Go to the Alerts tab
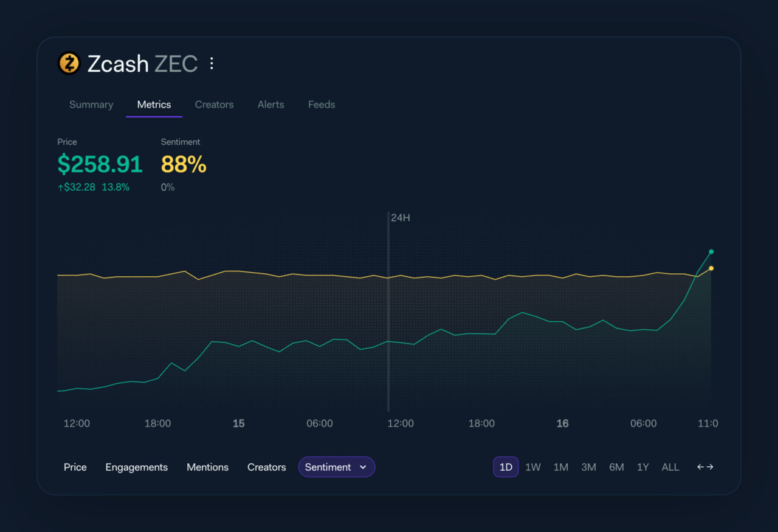The width and height of the screenshot is (778, 532). (270, 104)
